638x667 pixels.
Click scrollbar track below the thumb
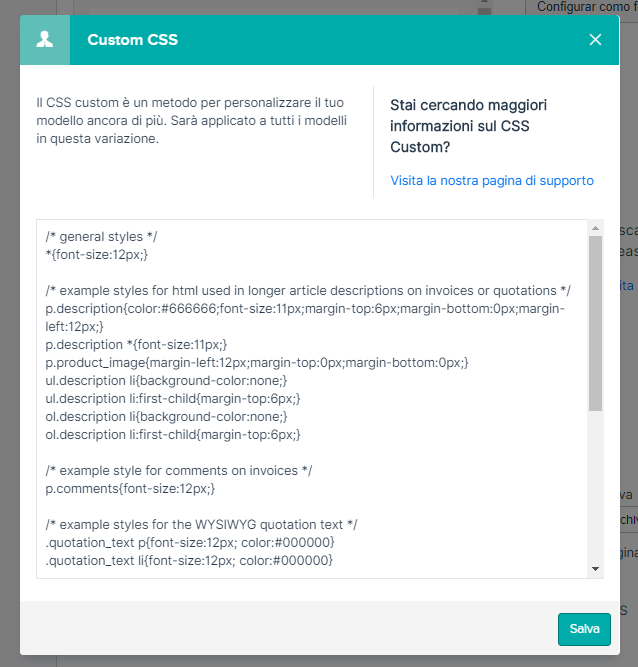595,487
